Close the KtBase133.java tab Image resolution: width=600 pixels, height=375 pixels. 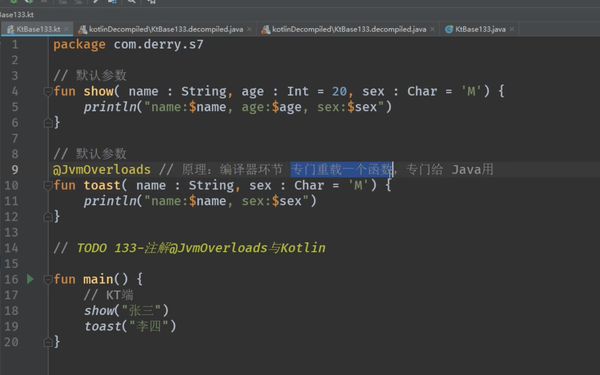pyautogui.click(x=512, y=29)
